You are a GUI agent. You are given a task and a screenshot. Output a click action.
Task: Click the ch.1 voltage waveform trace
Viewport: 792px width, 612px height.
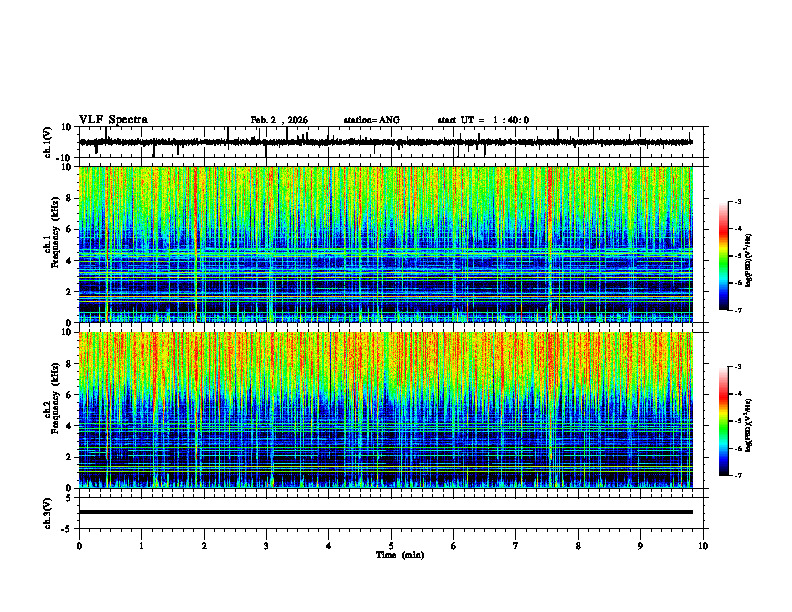pos(386,142)
